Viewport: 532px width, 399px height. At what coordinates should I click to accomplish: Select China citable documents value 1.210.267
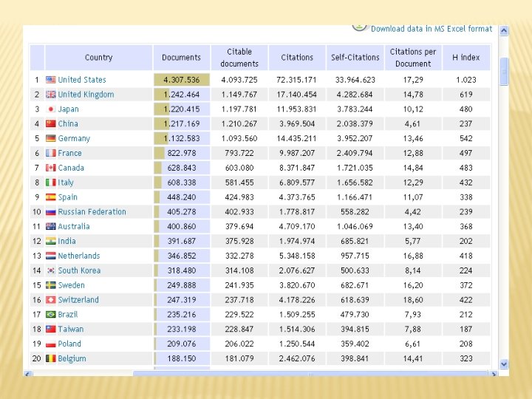[x=239, y=123]
